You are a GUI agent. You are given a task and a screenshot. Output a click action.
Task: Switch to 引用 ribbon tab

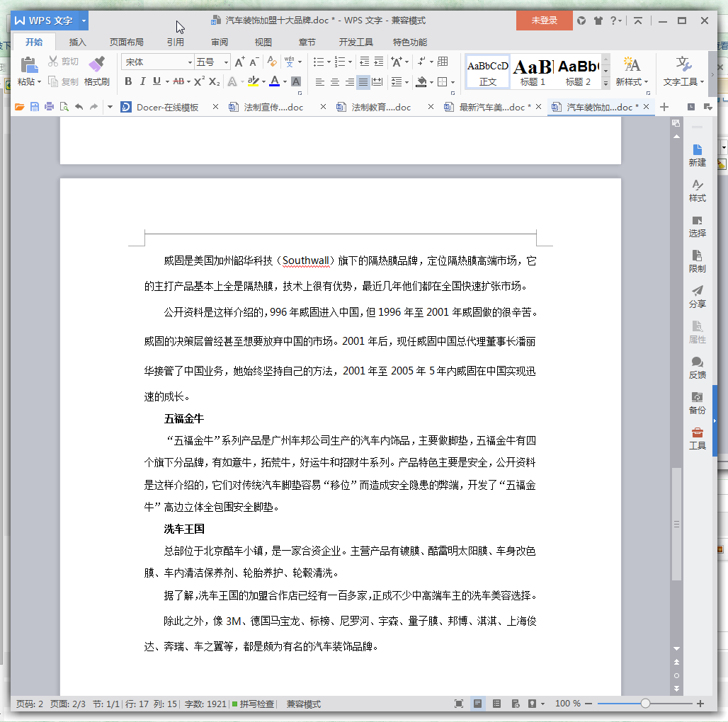[x=175, y=42]
